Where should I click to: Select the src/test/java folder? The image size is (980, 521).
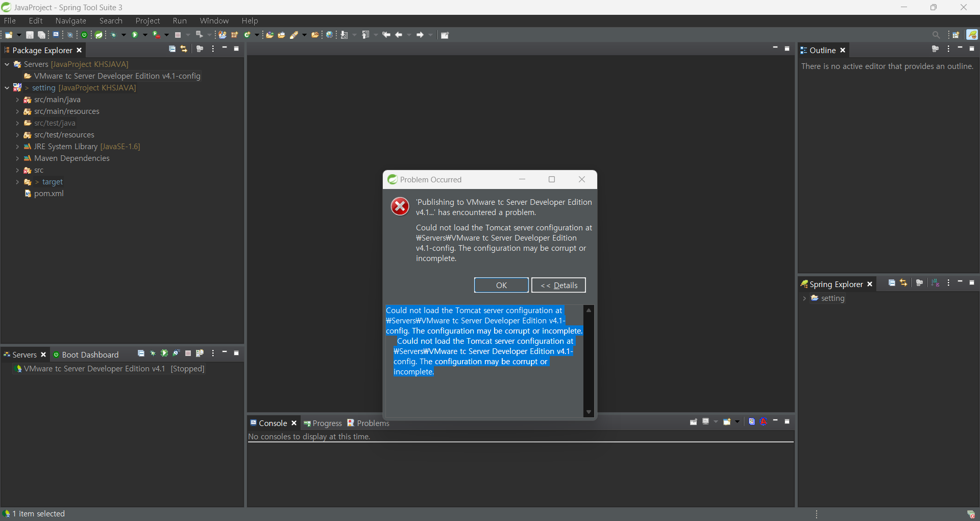tap(50, 123)
